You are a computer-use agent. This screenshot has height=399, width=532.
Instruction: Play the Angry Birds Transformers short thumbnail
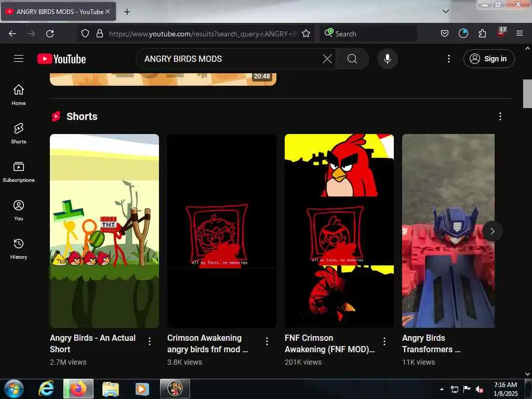click(x=448, y=231)
